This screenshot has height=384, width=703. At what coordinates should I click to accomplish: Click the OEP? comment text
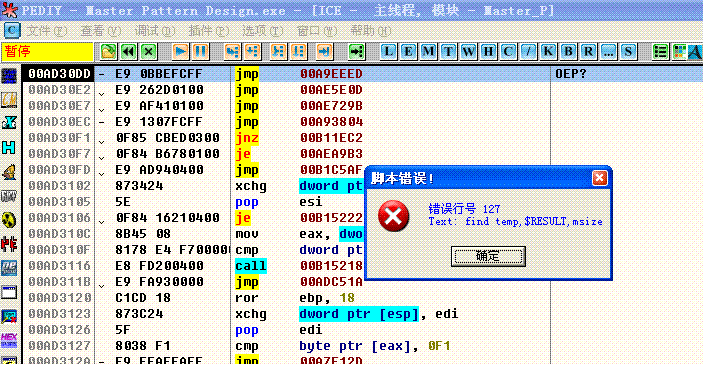570,74
